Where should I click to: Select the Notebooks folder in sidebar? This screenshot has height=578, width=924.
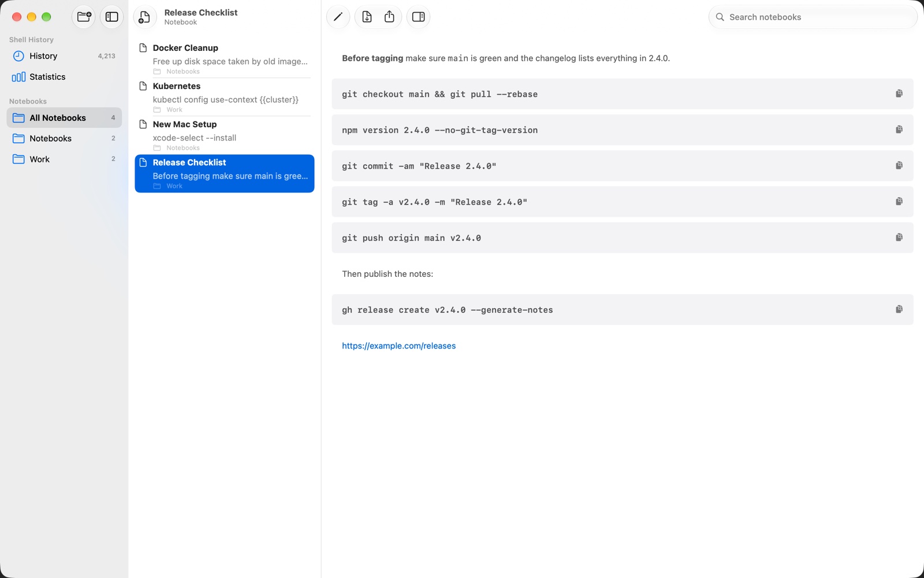[x=64, y=139]
